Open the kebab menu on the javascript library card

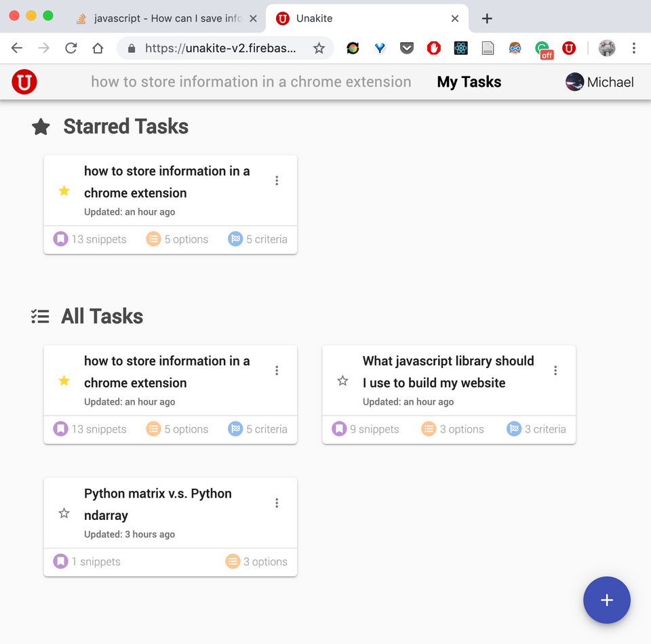(555, 370)
